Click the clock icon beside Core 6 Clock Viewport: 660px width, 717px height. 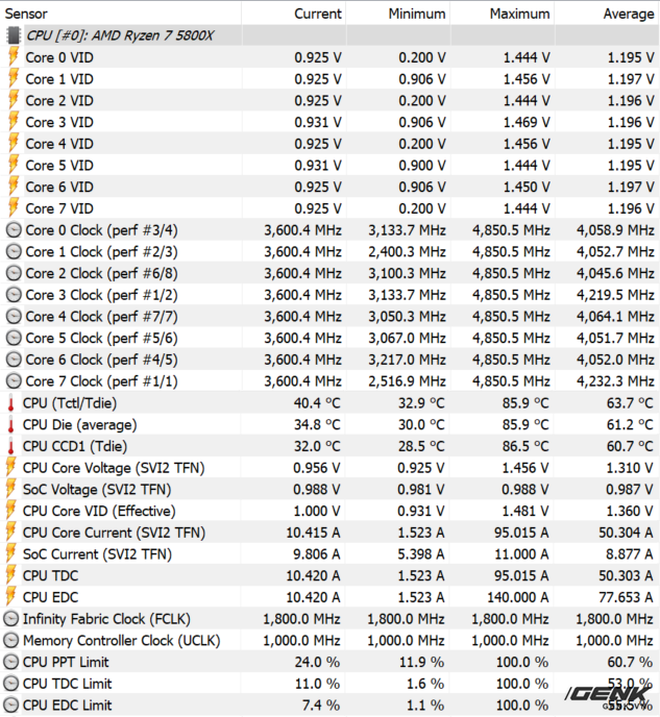[x=14, y=359]
